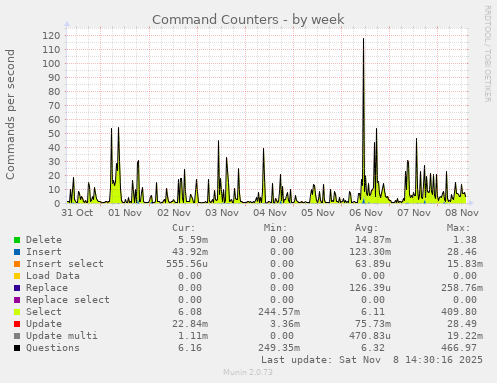This screenshot has height=383, width=497.
Task: Click the '05 Nov' x-axis label
Action: point(318,213)
